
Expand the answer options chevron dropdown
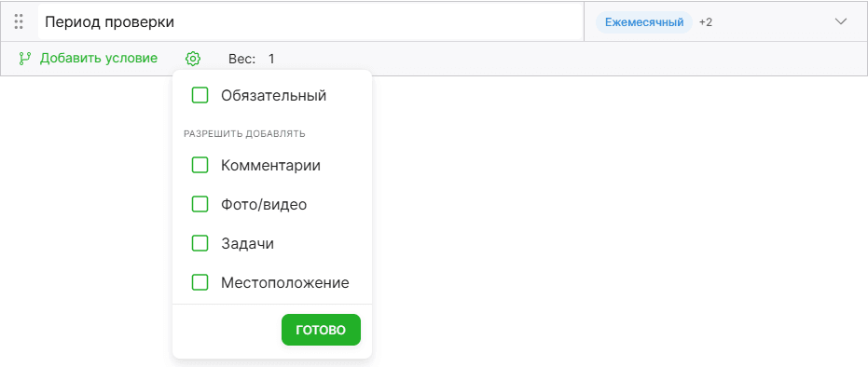point(841,21)
